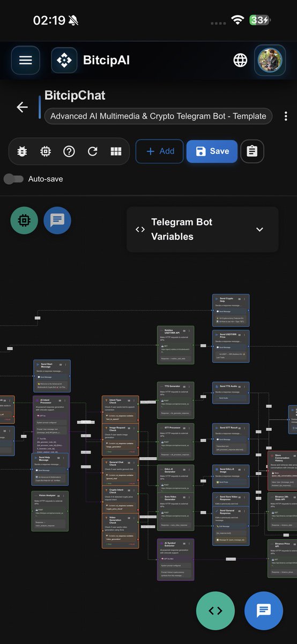Select the Intent Type Check node
Image resolution: width=297 pixels, height=644 pixels.
[120, 409]
